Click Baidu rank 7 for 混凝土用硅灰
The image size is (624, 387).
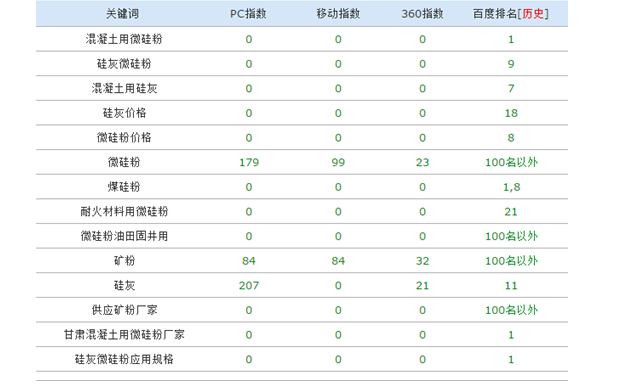[x=511, y=88]
